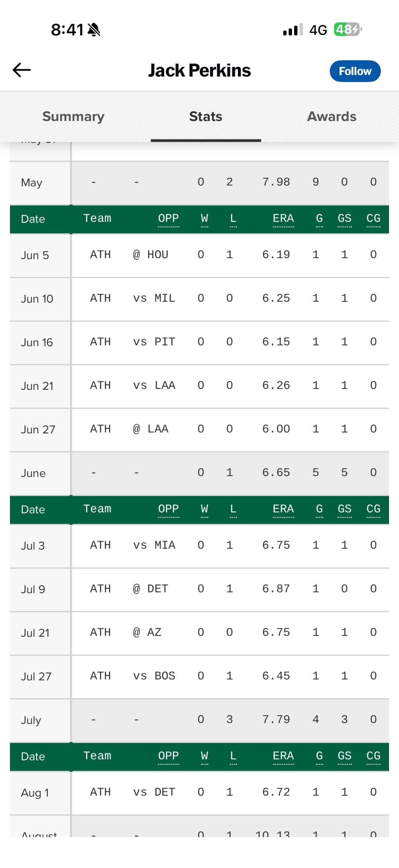Follow Jack Perkins
This screenshot has height=868, width=399.
tap(355, 71)
